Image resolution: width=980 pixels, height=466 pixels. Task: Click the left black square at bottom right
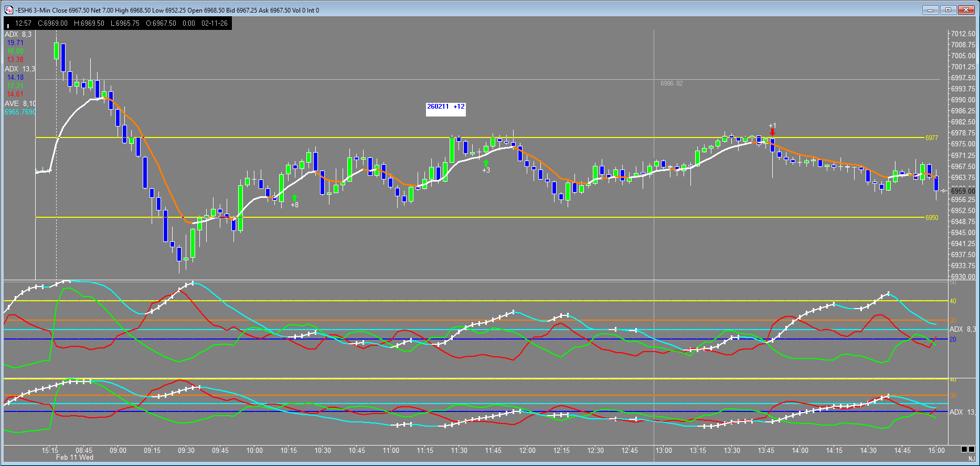tap(964, 449)
